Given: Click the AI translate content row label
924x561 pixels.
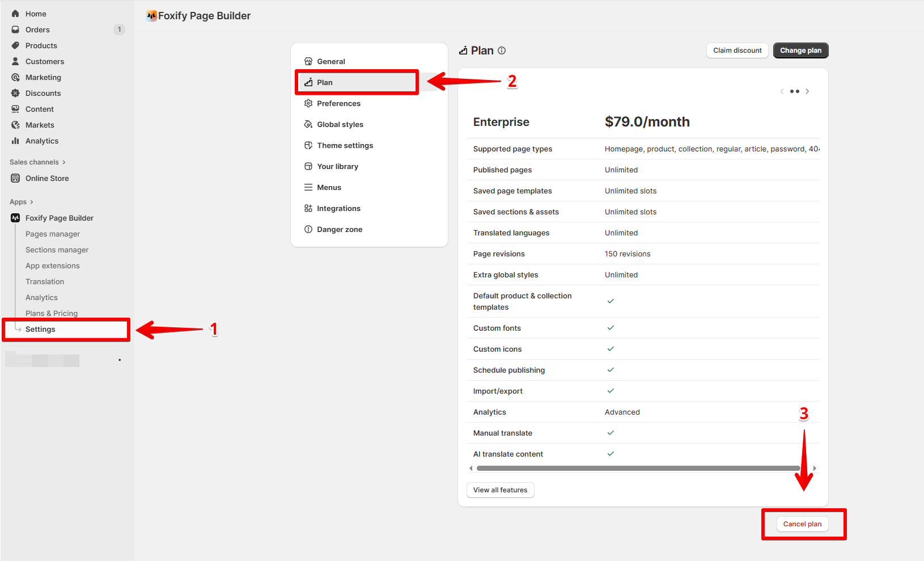Looking at the screenshot, I should click(x=508, y=454).
